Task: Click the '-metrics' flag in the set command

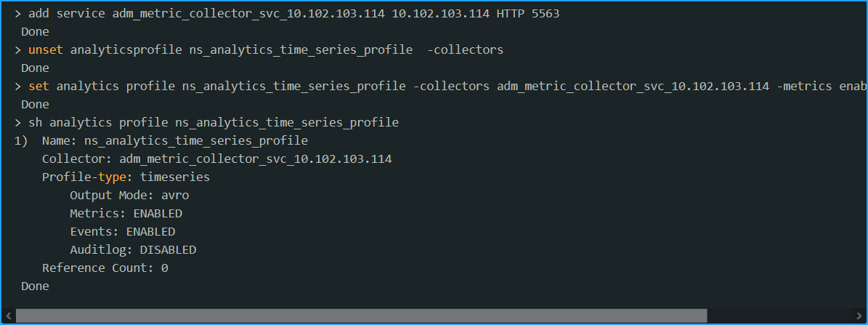Action: click(804, 86)
